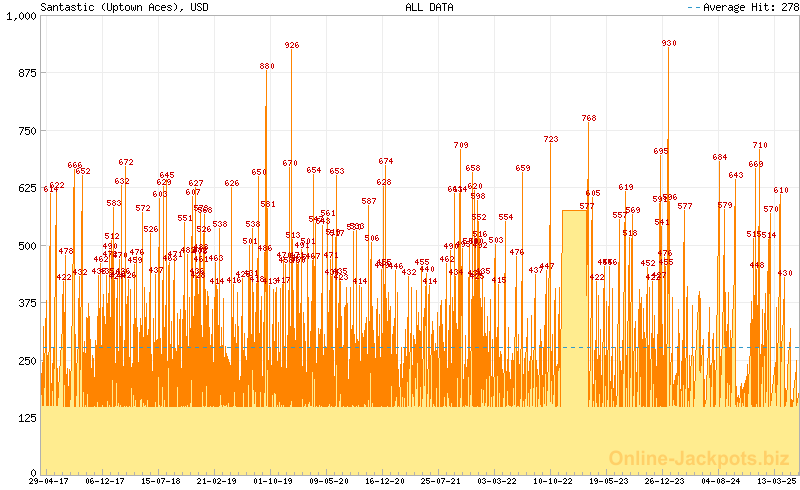This screenshot has width=800, height=490.
Task: Click the 25-07-21 x-axis date
Action: tap(441, 481)
